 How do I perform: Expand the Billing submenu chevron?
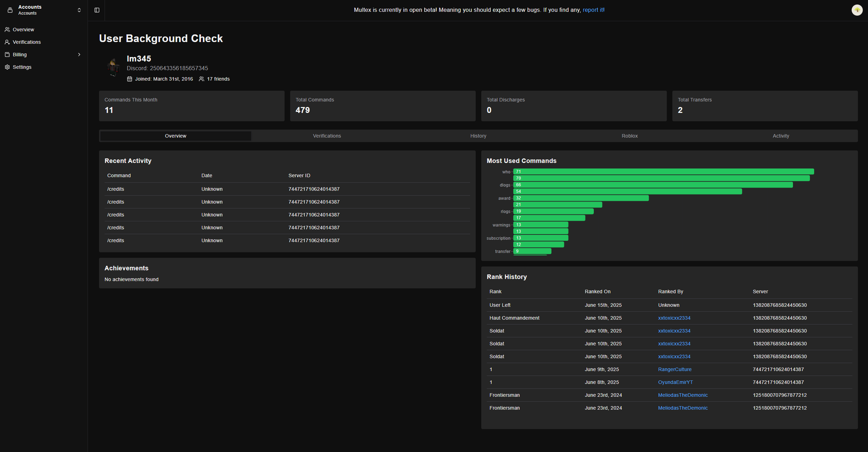tap(79, 55)
